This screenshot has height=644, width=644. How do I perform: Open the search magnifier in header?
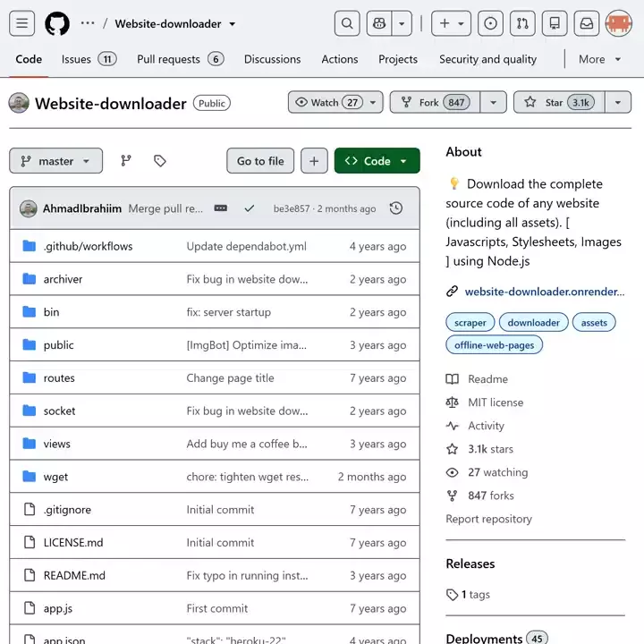click(347, 23)
